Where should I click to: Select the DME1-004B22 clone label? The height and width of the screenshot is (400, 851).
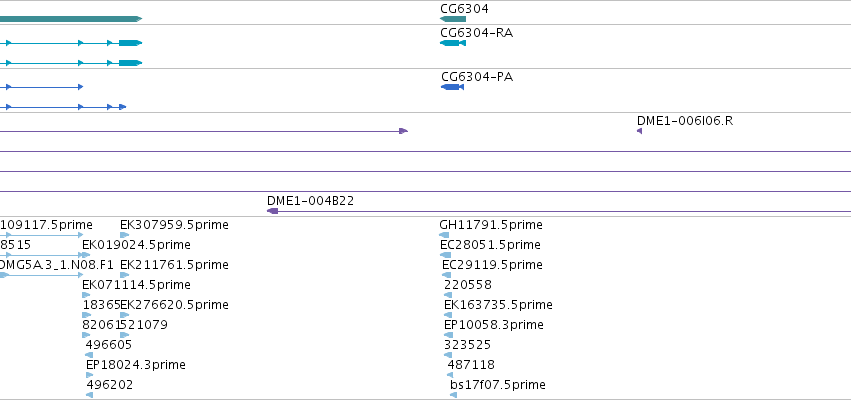point(310,201)
